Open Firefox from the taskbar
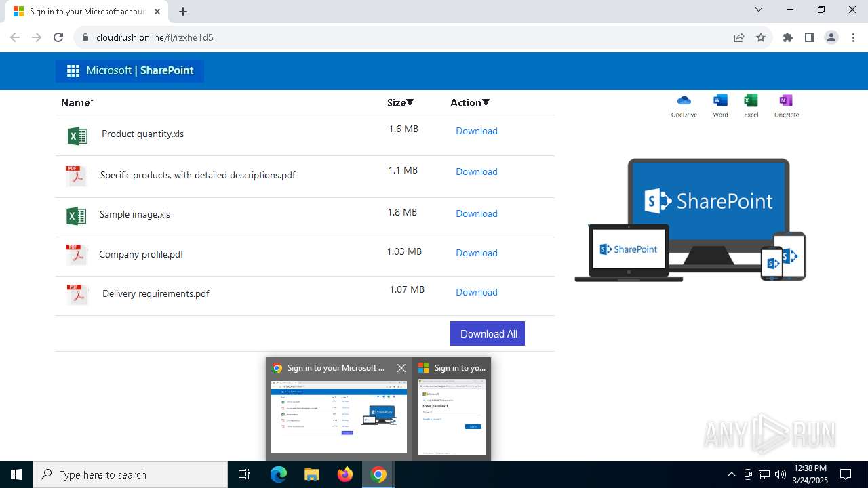 click(x=345, y=474)
